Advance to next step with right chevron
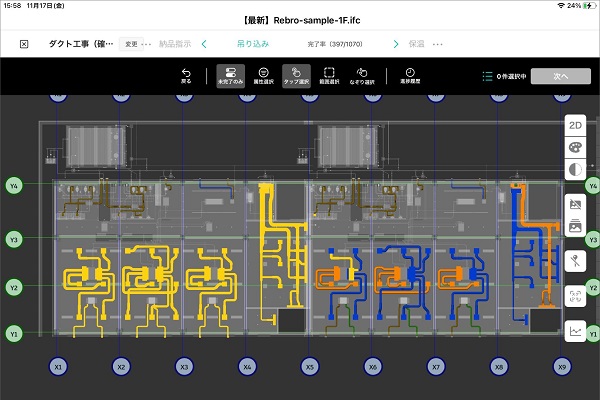This screenshot has width=600, height=400. pyautogui.click(x=396, y=44)
